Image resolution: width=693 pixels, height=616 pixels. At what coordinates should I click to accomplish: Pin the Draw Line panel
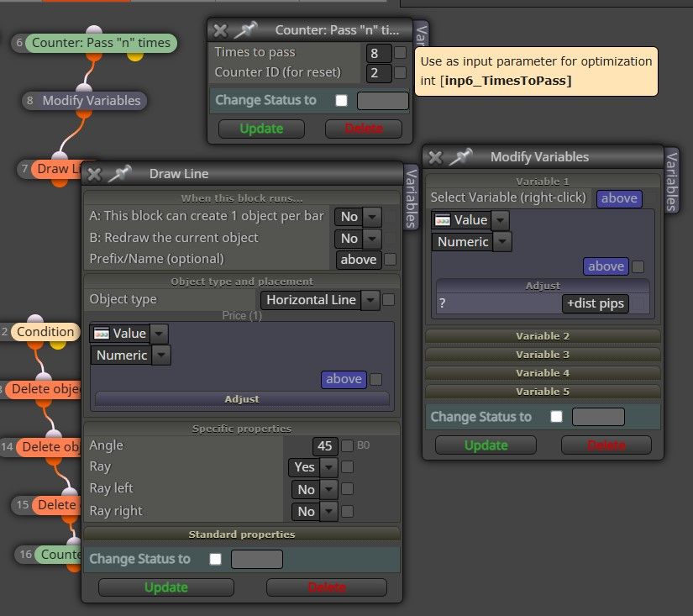click(x=120, y=174)
